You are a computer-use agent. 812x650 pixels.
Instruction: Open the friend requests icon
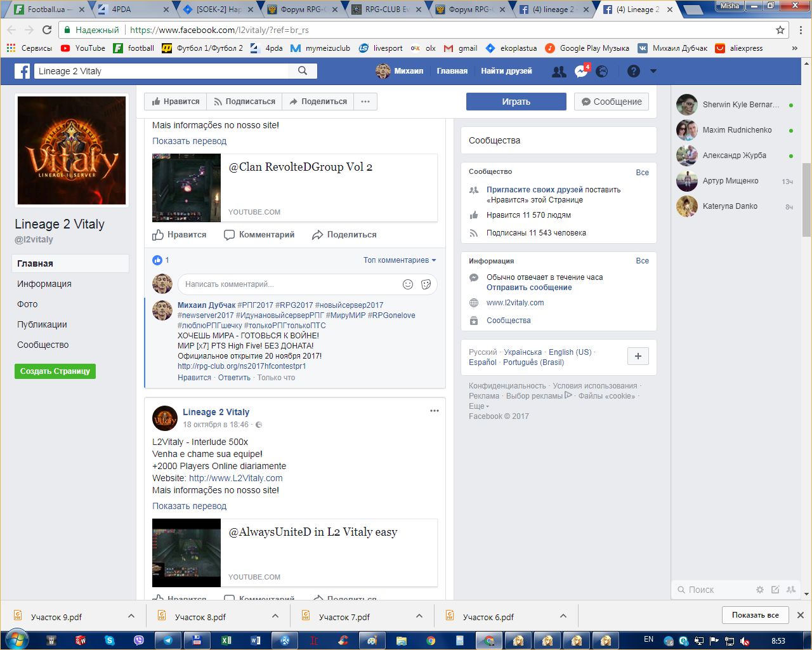(559, 71)
